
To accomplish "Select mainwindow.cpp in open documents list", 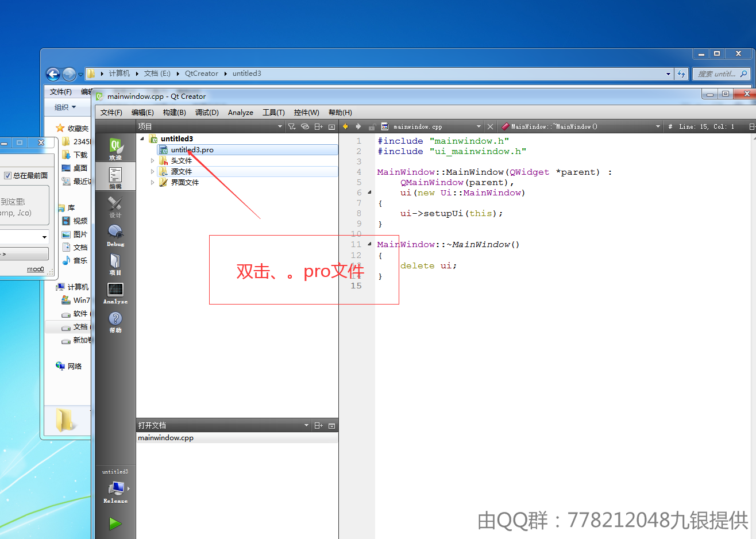I will click(237, 438).
